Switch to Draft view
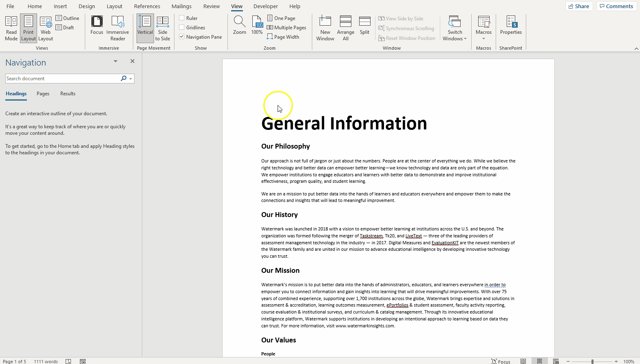 coord(65,28)
